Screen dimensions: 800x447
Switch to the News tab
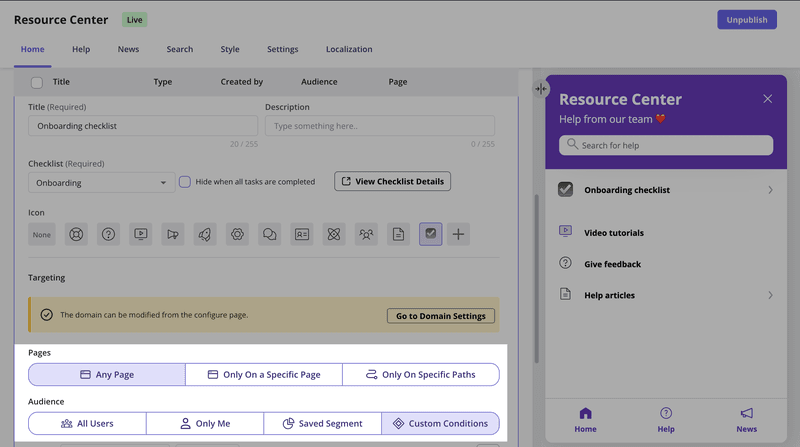click(x=129, y=49)
